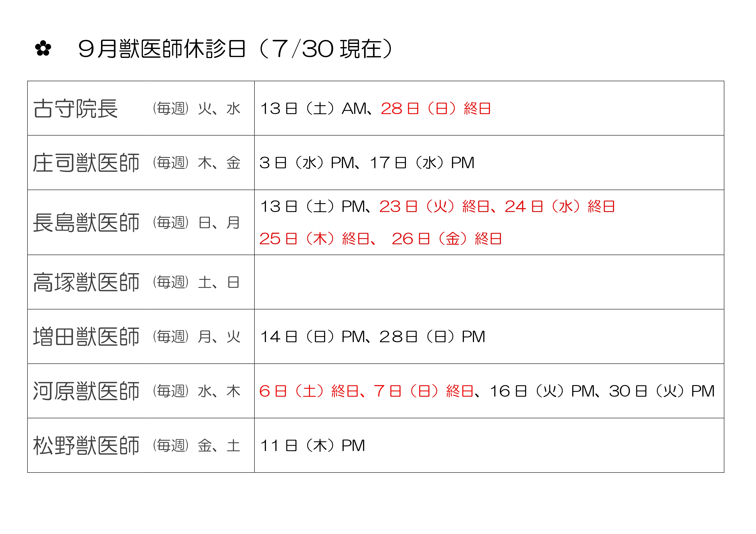Viewport: 756px width, 534px height.
Task: Click the red 28日(日)終日 text
Action: pyautogui.click(x=436, y=108)
